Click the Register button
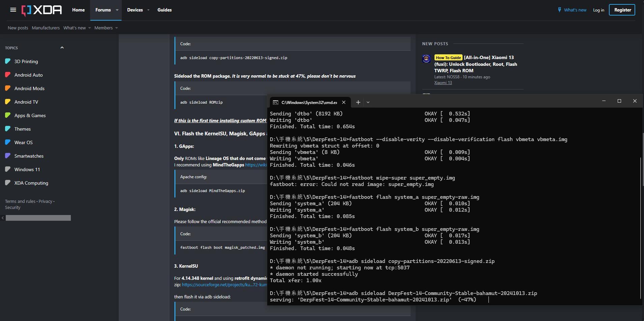Screen dimensions: 644x321 [622, 10]
